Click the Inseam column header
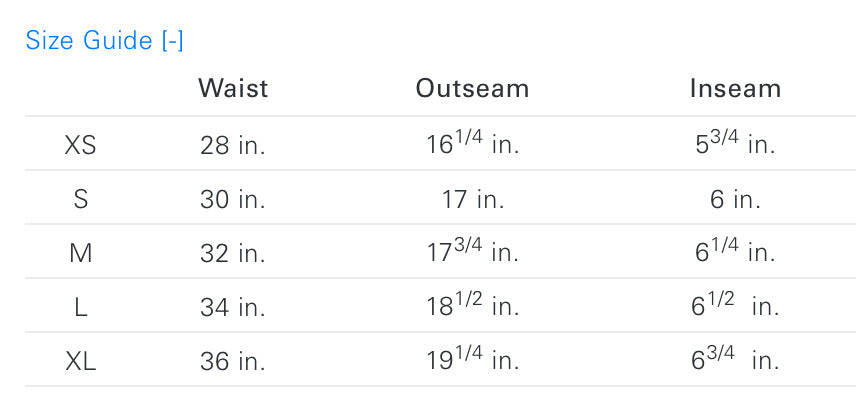The image size is (859, 395). [x=735, y=88]
